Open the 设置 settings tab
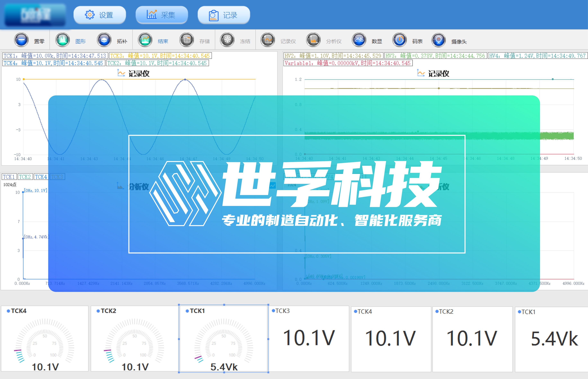 100,15
